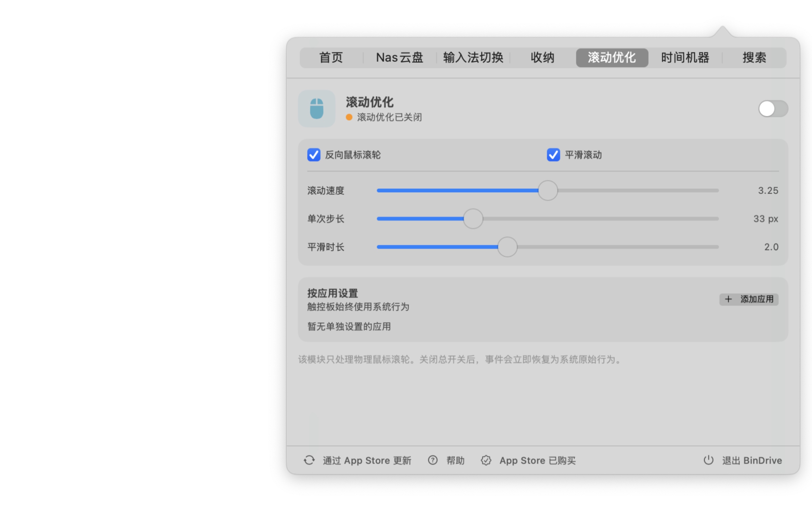Click the orange status dot next to 滚动优化已关闭
This screenshot has height=508, width=812.
pos(349,117)
